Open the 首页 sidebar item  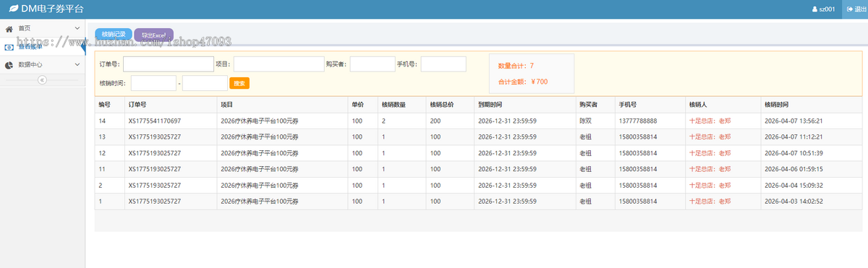[43, 28]
